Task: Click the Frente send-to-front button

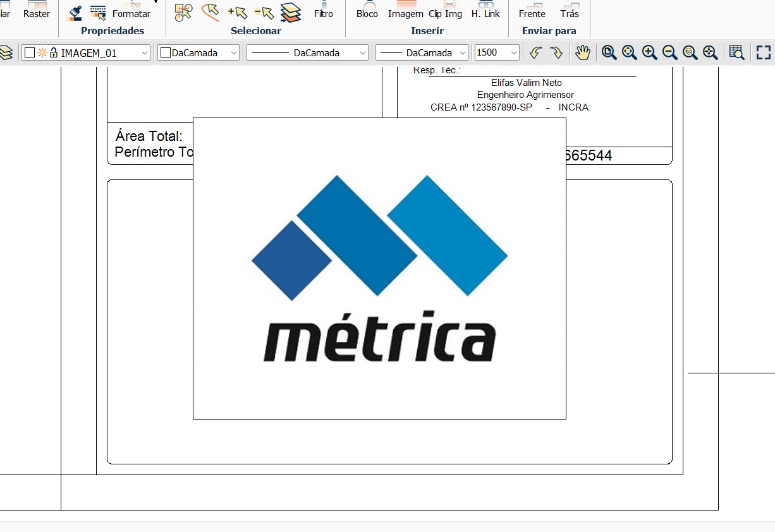Action: [532, 13]
